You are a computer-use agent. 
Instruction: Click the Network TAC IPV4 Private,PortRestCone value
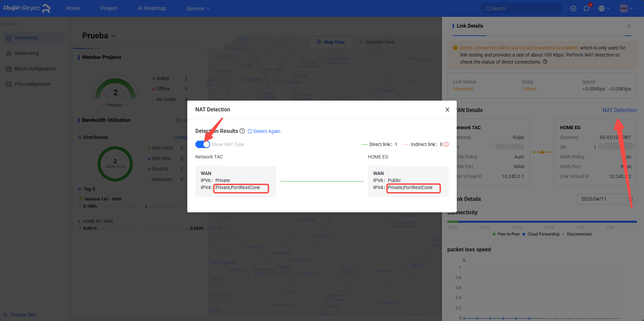click(x=238, y=187)
